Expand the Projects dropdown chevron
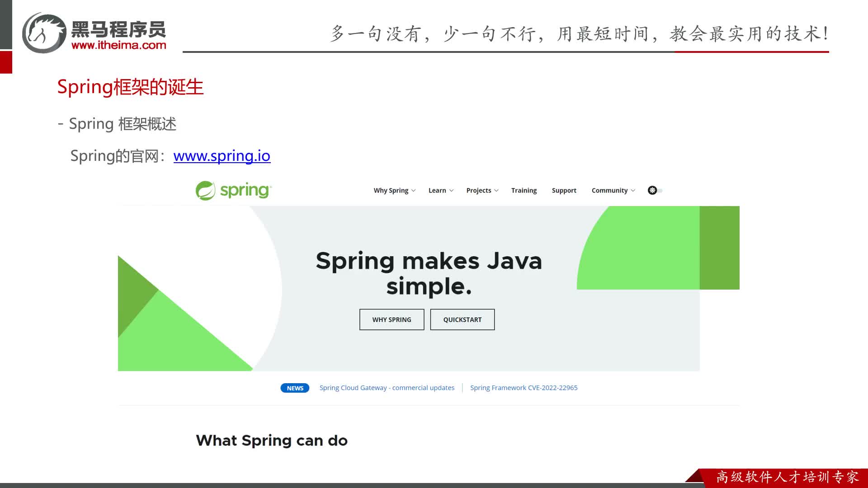The height and width of the screenshot is (488, 868). (x=496, y=191)
